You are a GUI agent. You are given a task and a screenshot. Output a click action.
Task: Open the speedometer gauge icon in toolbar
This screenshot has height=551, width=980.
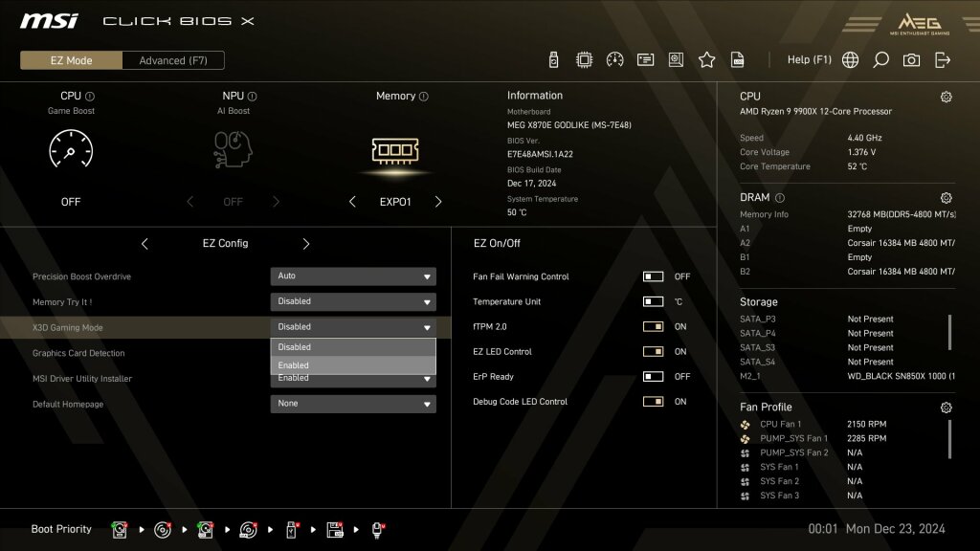[x=615, y=60]
